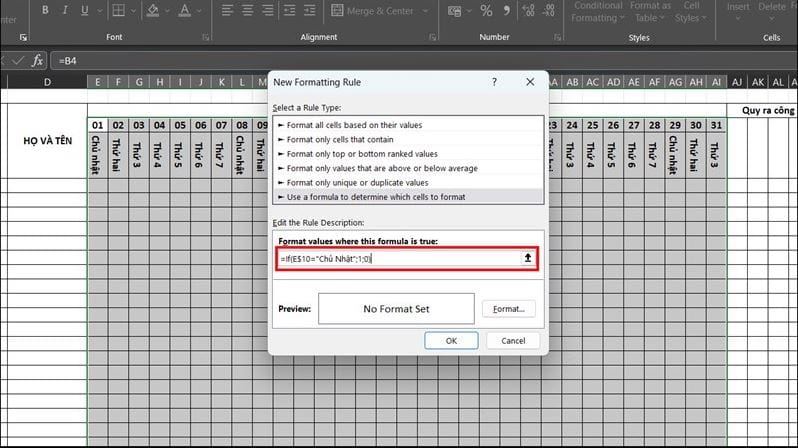Apply Fill Color bucket icon
Viewport: 798px width, 448px height.
click(x=153, y=10)
